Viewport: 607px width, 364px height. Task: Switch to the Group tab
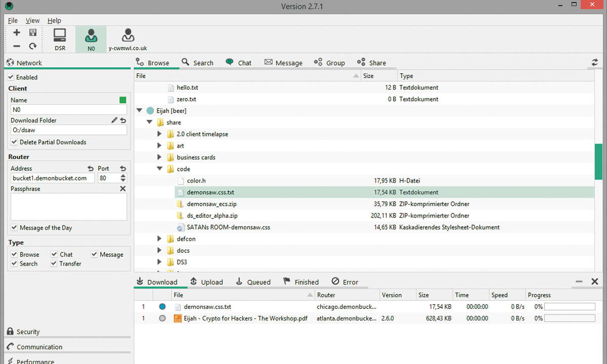[329, 63]
